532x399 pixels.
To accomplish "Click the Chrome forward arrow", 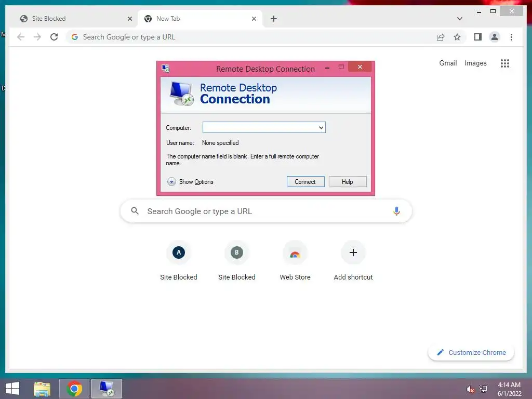I will coord(37,37).
